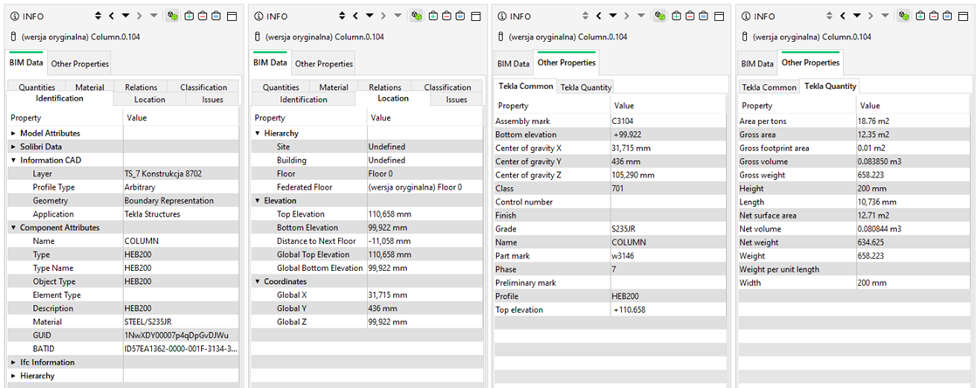The height and width of the screenshot is (388, 980).
Task: Open history dropdown in Tekla Common panel toolbar
Action: [613, 17]
